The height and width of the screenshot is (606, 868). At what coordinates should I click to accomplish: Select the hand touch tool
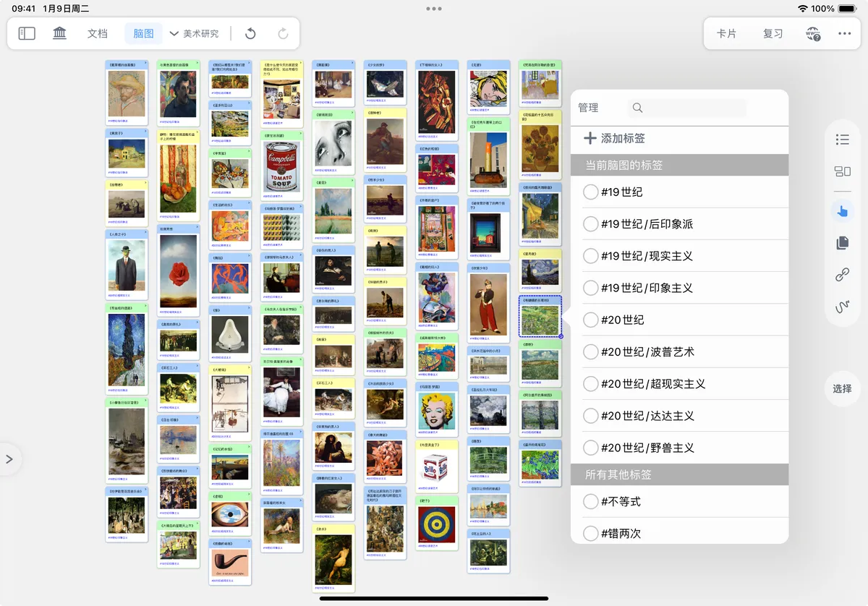click(842, 211)
